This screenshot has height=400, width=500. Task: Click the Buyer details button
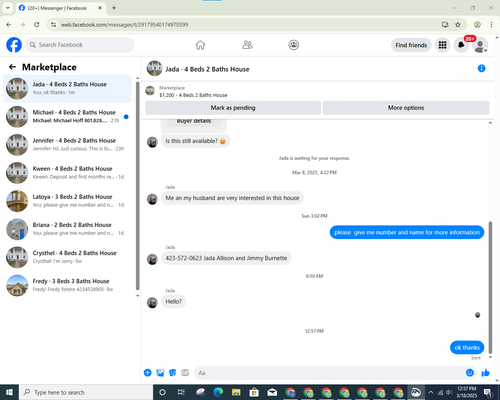pos(194,121)
